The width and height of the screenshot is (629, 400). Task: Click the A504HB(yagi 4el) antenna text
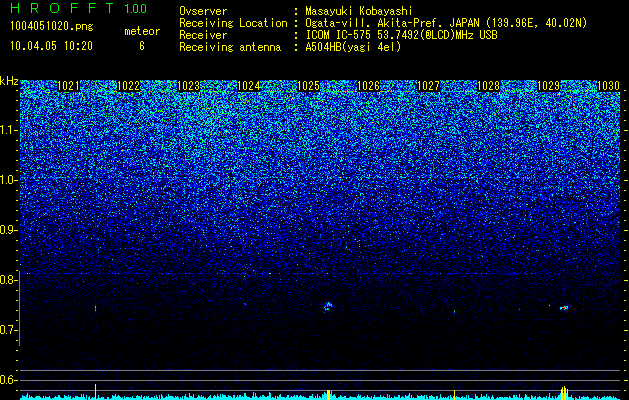click(353, 47)
